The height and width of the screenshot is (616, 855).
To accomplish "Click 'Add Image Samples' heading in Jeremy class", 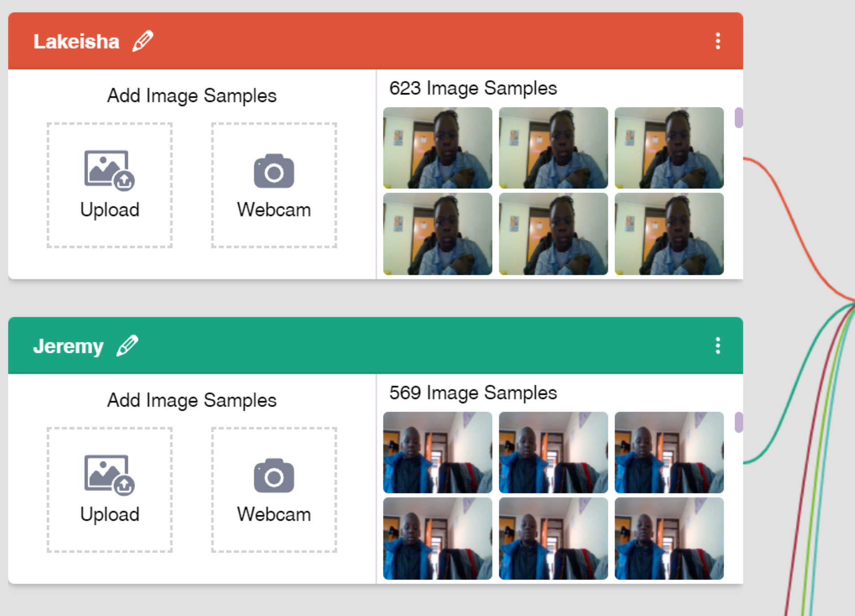I will [192, 401].
